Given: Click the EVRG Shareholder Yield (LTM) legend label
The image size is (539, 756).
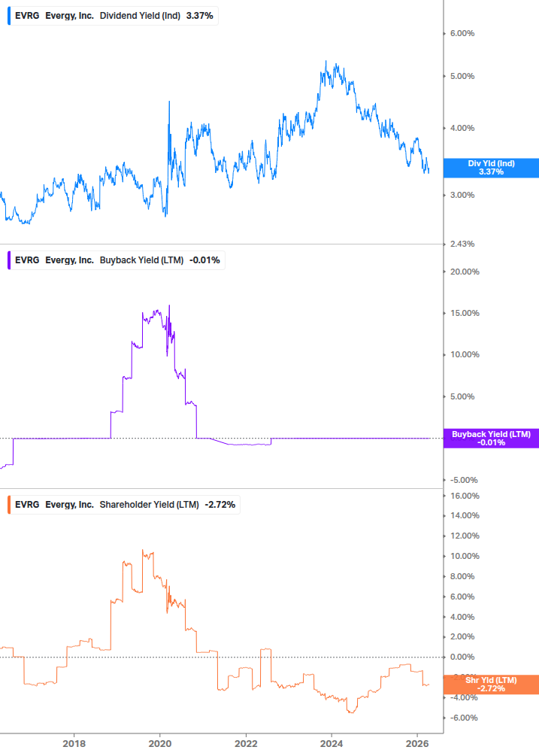Looking at the screenshot, I should 125,505.
